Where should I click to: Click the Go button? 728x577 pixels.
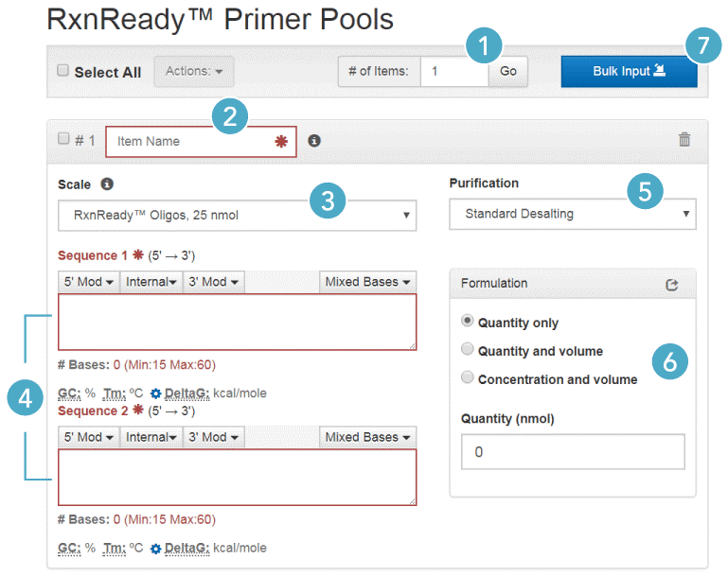click(508, 72)
